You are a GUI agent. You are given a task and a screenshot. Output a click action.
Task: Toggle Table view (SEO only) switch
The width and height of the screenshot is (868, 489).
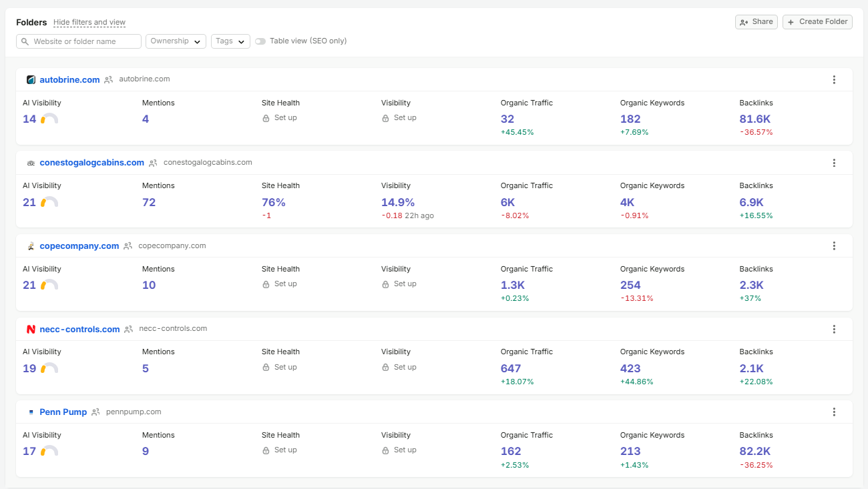260,41
